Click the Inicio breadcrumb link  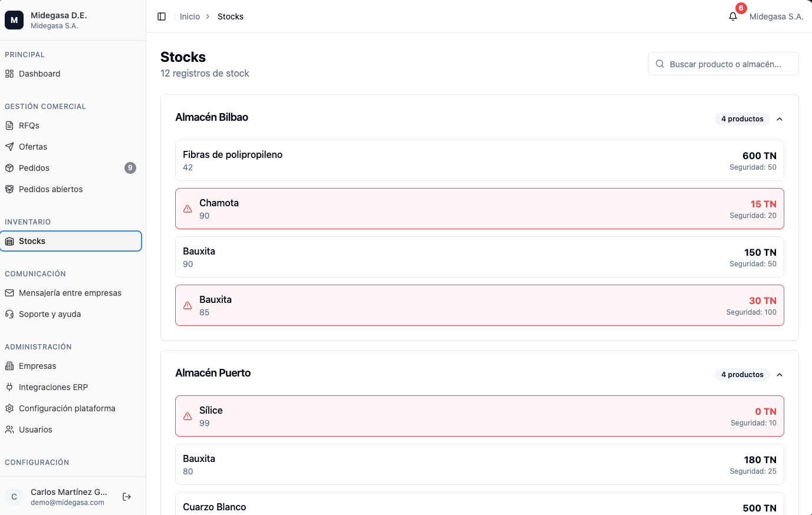[x=190, y=16]
